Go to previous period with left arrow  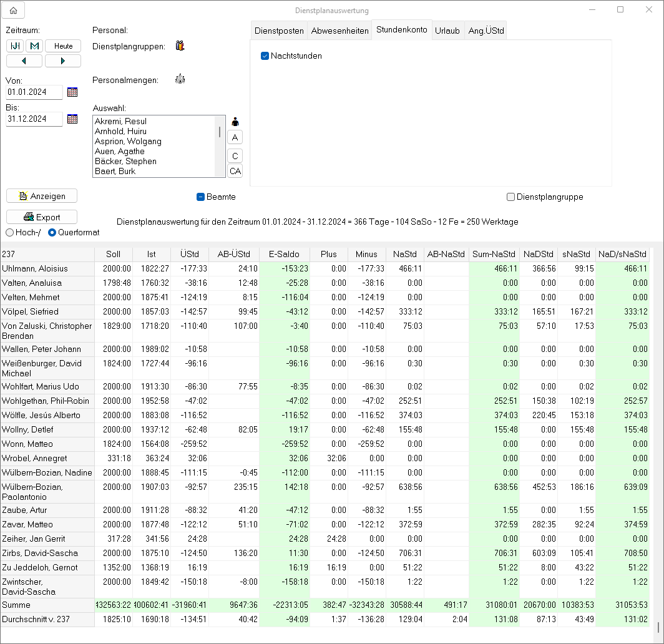coord(24,61)
